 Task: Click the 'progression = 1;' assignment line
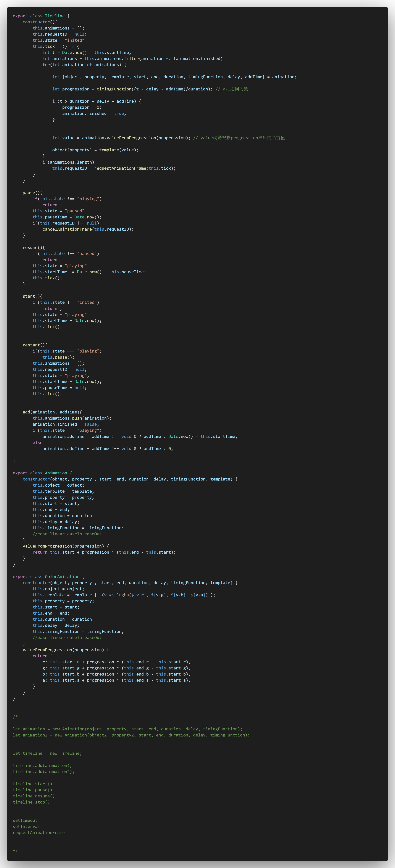(x=82, y=107)
